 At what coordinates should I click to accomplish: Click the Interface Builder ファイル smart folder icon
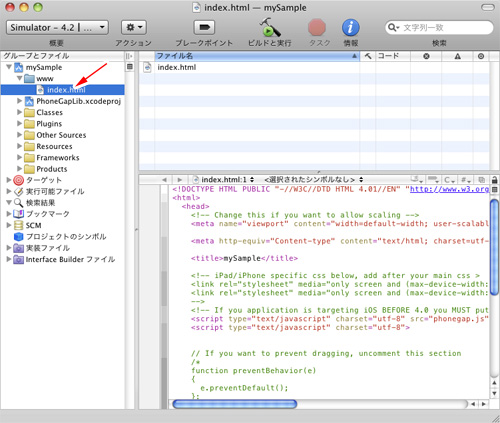(x=18, y=259)
